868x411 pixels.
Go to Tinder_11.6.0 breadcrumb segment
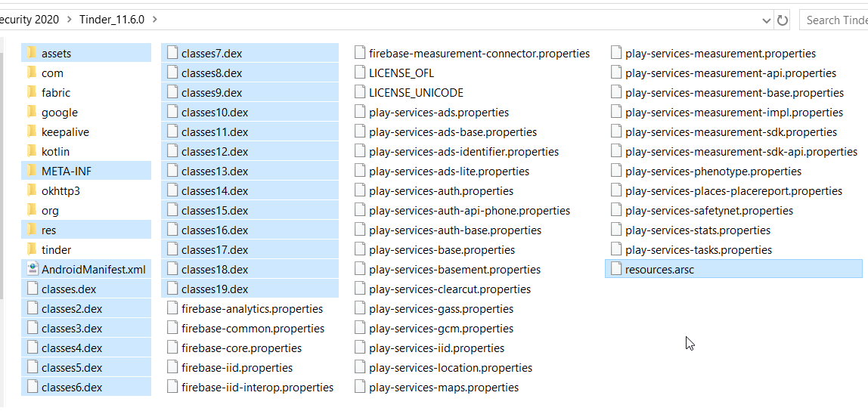[x=112, y=20]
